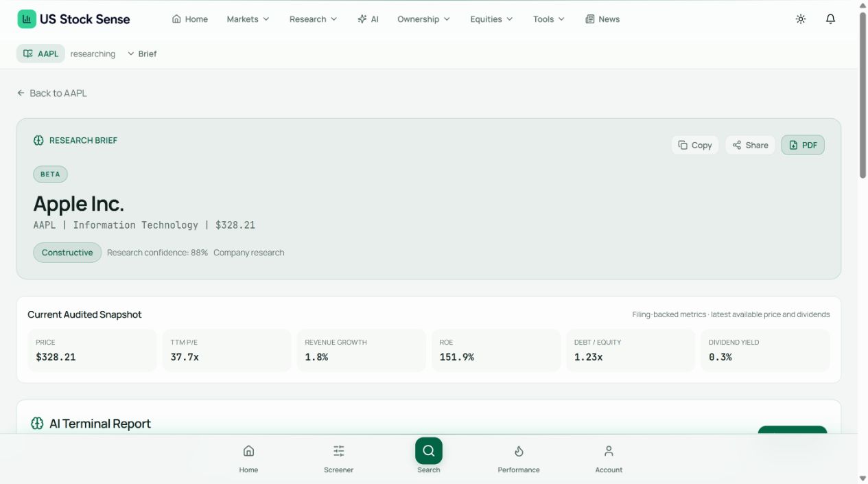Click the researching status text
This screenshot has height=484, width=868.
click(93, 54)
